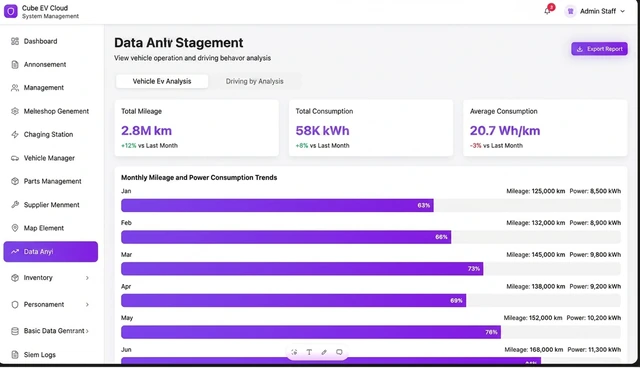Click the Vehicle Manager car icon
Image resolution: width=640 pixels, height=368 pixels.
(15, 158)
